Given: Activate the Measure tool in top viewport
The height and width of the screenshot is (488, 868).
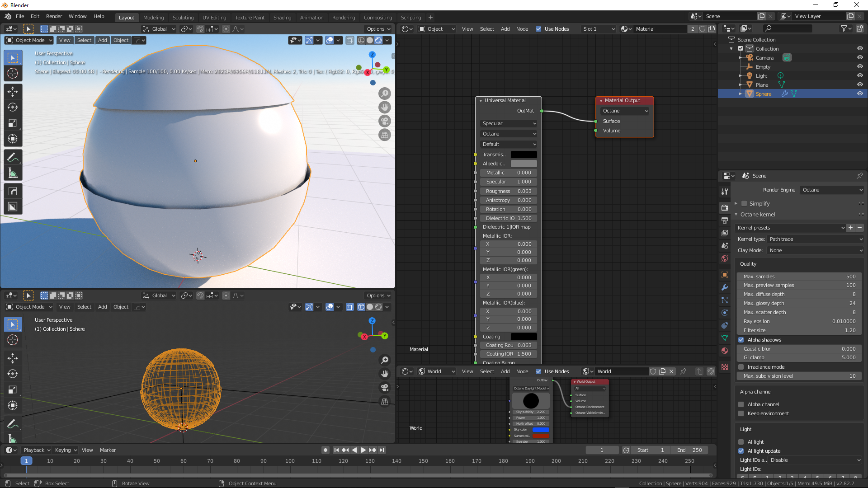Looking at the screenshot, I should pyautogui.click(x=13, y=174).
